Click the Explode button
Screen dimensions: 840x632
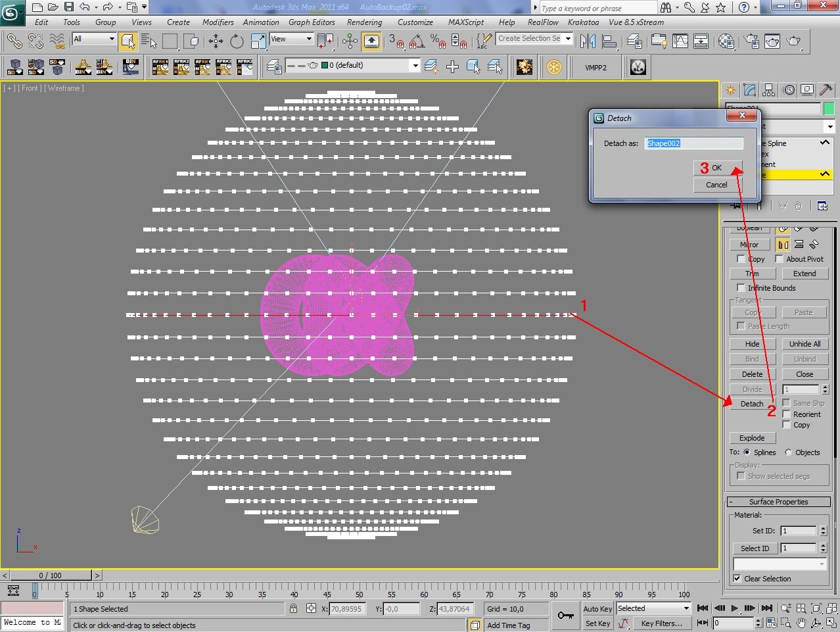pos(753,438)
